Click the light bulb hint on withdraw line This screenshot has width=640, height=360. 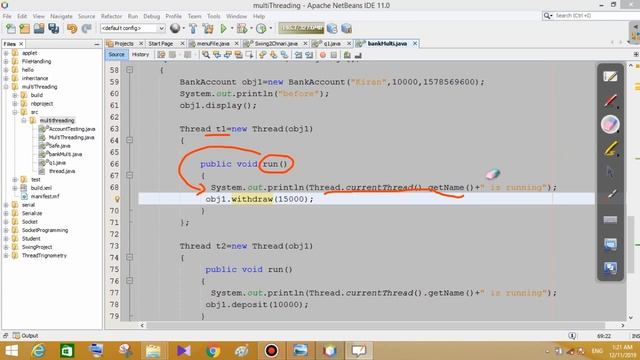point(117,199)
